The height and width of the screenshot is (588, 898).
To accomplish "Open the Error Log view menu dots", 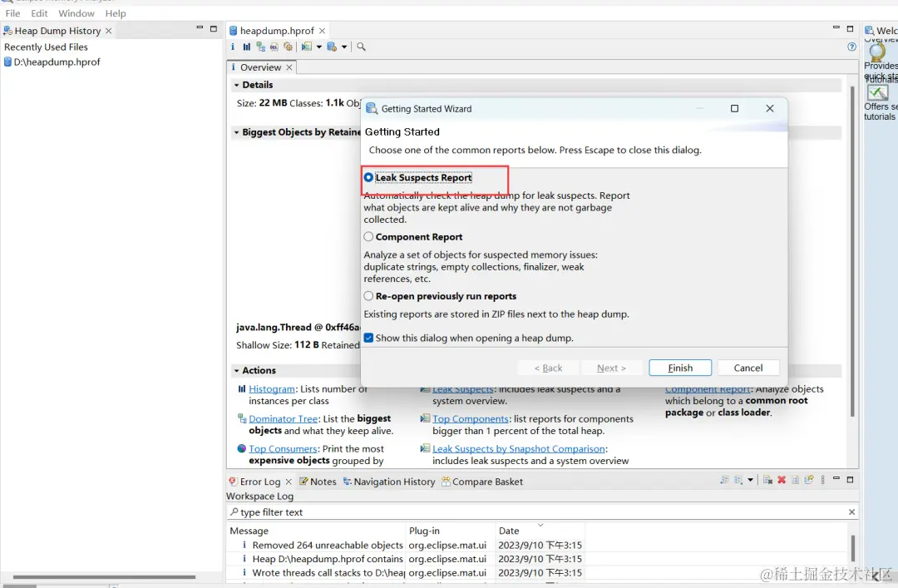I will [x=823, y=480].
